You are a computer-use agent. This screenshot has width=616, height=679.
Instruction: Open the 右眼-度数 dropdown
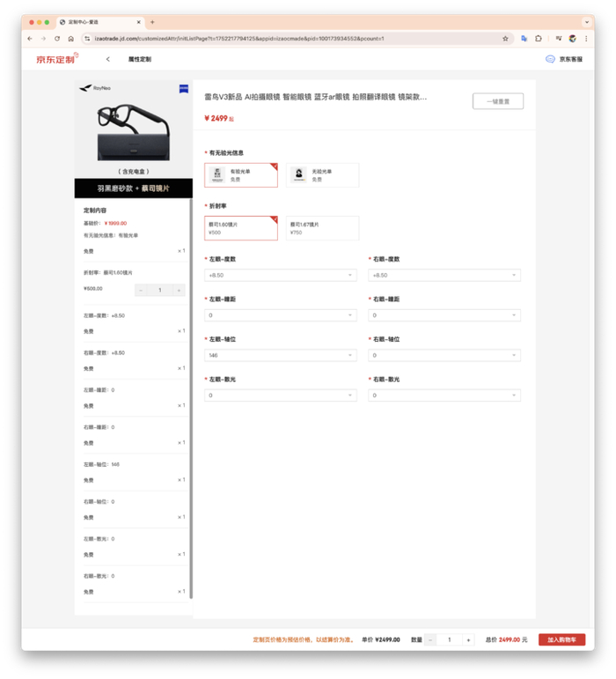point(444,276)
